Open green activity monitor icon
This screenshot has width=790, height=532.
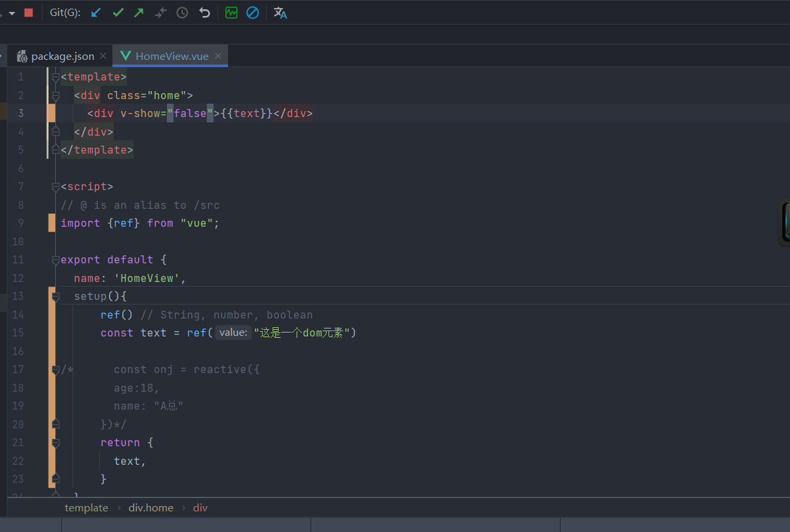tap(231, 13)
